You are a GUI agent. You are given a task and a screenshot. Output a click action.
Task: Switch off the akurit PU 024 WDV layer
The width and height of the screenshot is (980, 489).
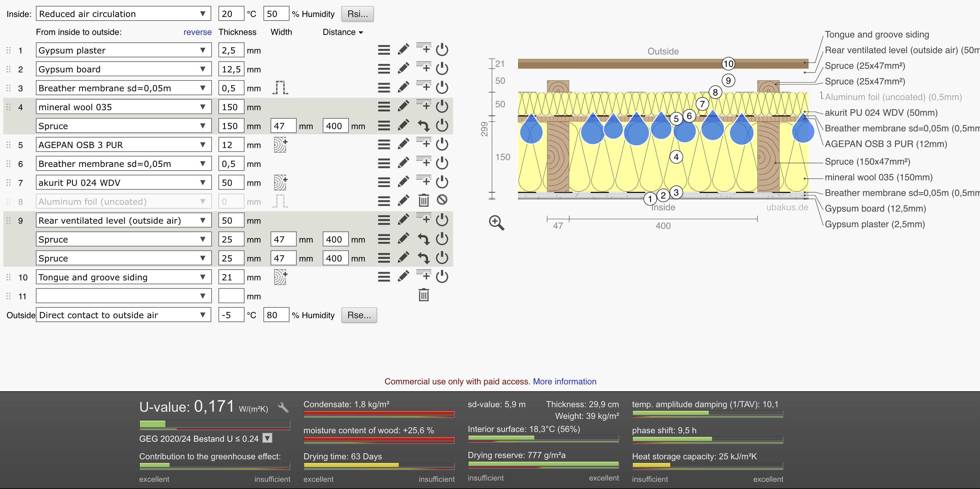click(442, 182)
